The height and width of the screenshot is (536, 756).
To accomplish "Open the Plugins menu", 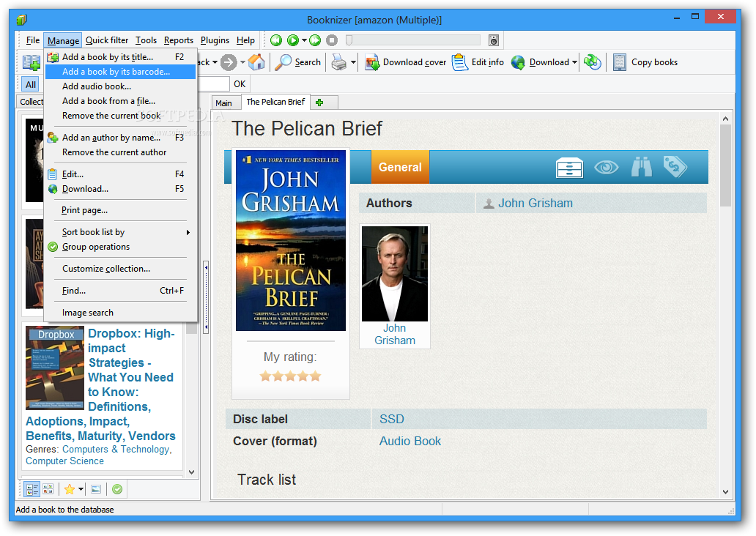I will point(215,40).
